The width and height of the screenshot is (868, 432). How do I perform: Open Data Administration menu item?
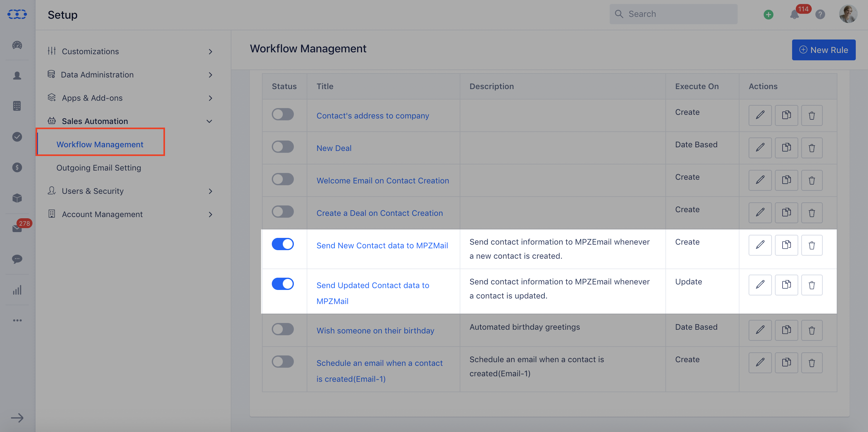click(97, 75)
